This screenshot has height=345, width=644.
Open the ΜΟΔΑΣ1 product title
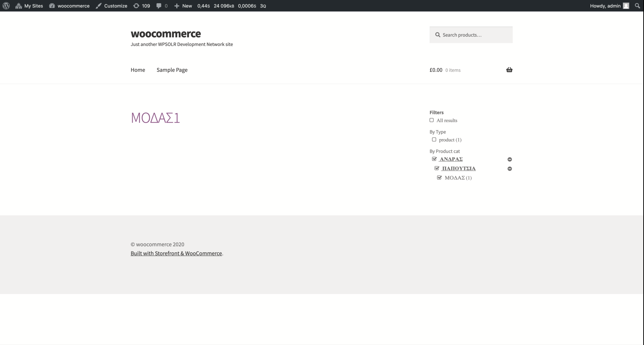coord(155,118)
